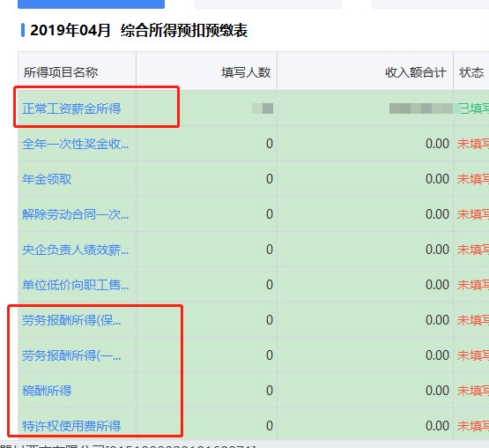Click 未填写 status in 单位低价向职工售 row
The image size is (489, 448).
click(x=473, y=285)
